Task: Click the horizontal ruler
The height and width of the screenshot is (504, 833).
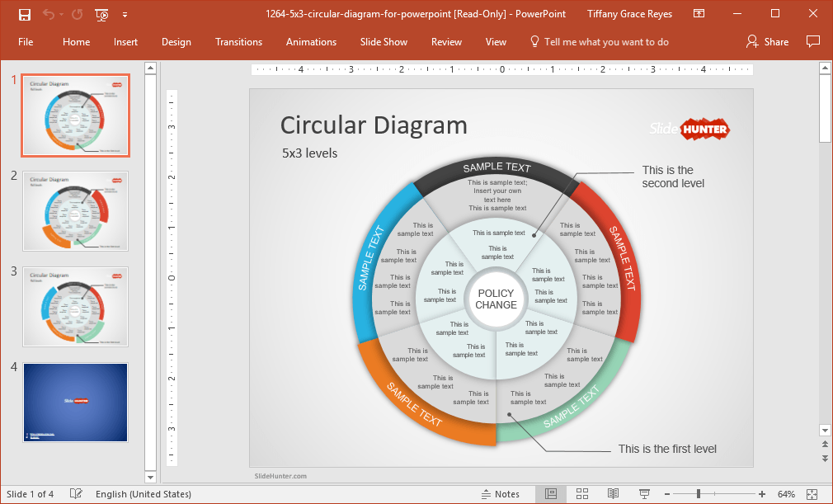Action: (x=502, y=69)
